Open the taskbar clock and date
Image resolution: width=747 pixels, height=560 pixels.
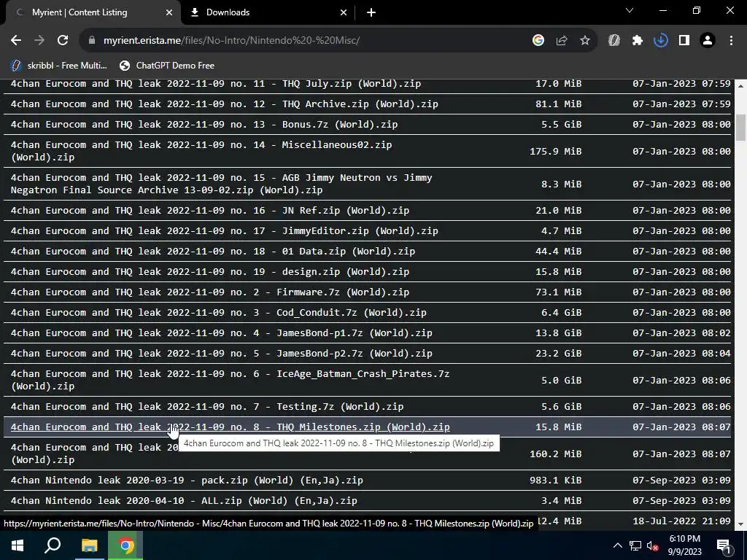[x=685, y=545]
